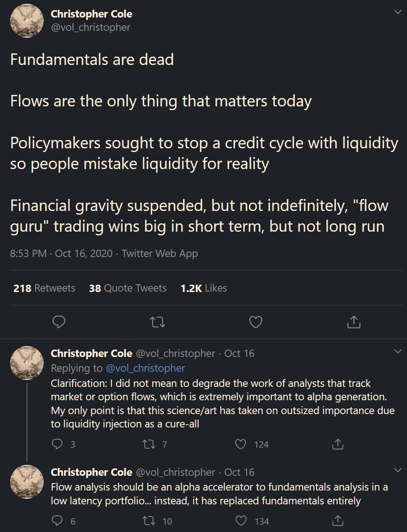
Task: View the 218 Retweets list
Action: pyautogui.click(x=44, y=288)
